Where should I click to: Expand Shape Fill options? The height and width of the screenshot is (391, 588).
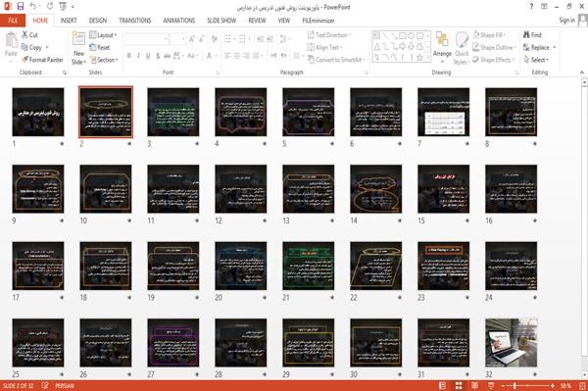tap(489, 35)
